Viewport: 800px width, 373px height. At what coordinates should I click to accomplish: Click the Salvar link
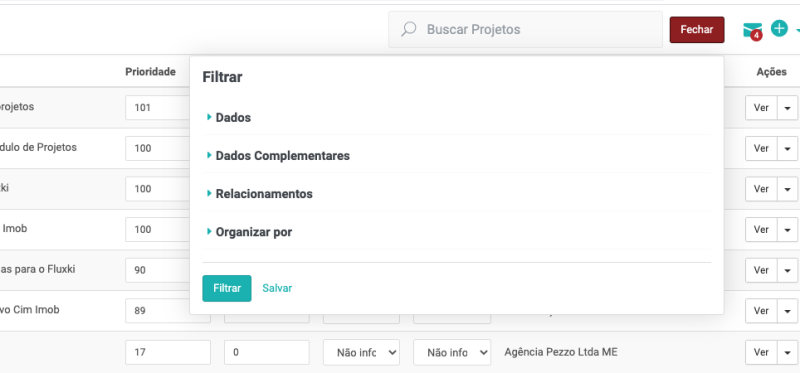point(277,288)
